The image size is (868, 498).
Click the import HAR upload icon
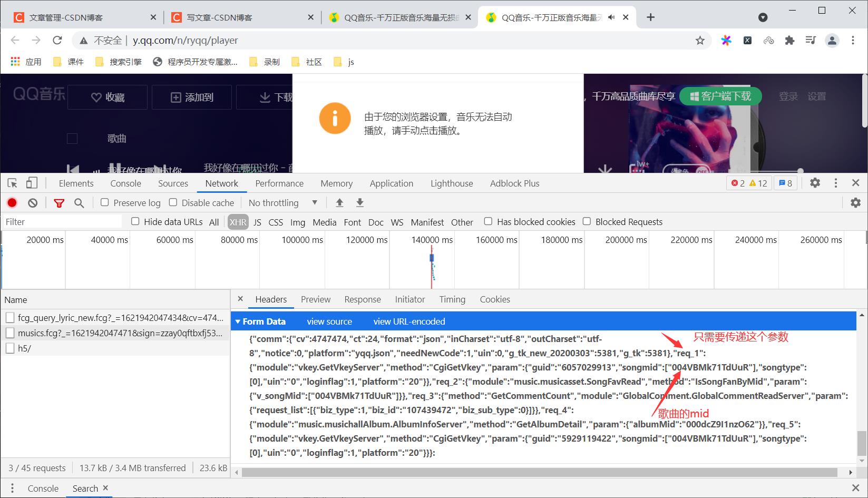point(339,203)
